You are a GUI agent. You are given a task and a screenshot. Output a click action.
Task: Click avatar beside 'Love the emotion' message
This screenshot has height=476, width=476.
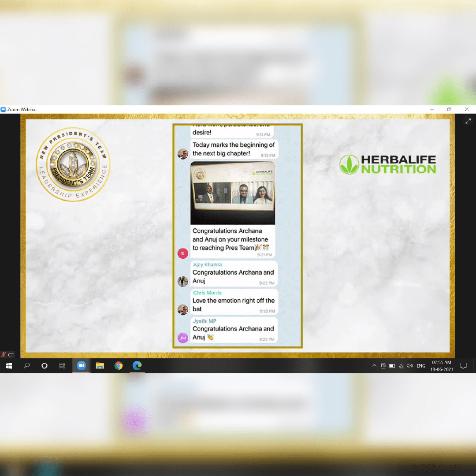[x=183, y=310]
